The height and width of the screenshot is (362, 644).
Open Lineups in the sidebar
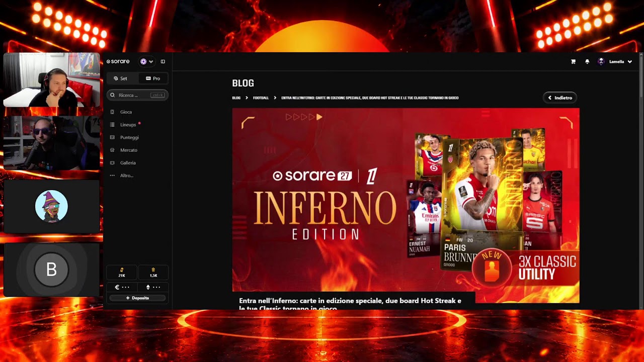pyautogui.click(x=128, y=125)
